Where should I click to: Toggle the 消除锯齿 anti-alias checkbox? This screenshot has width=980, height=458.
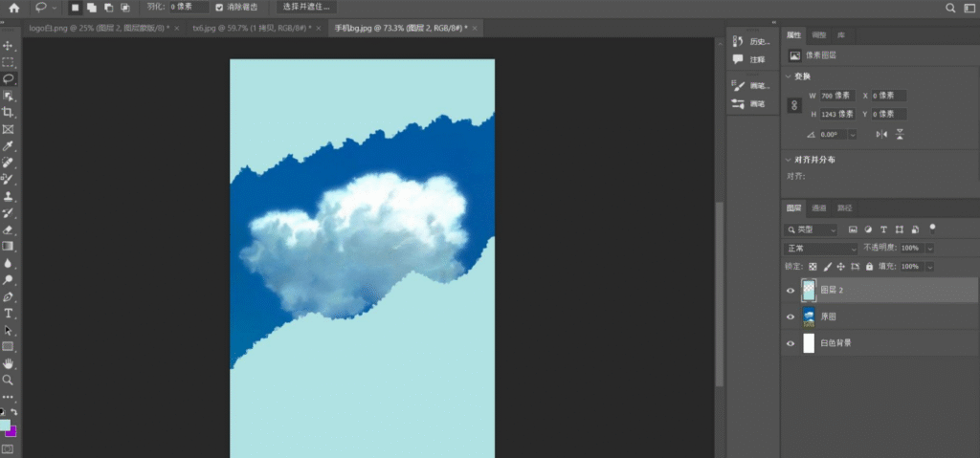click(x=219, y=8)
